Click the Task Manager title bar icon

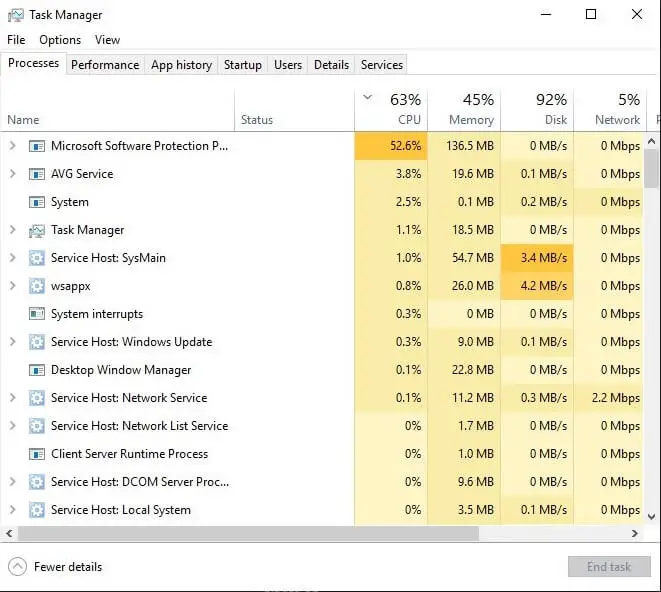pos(16,15)
